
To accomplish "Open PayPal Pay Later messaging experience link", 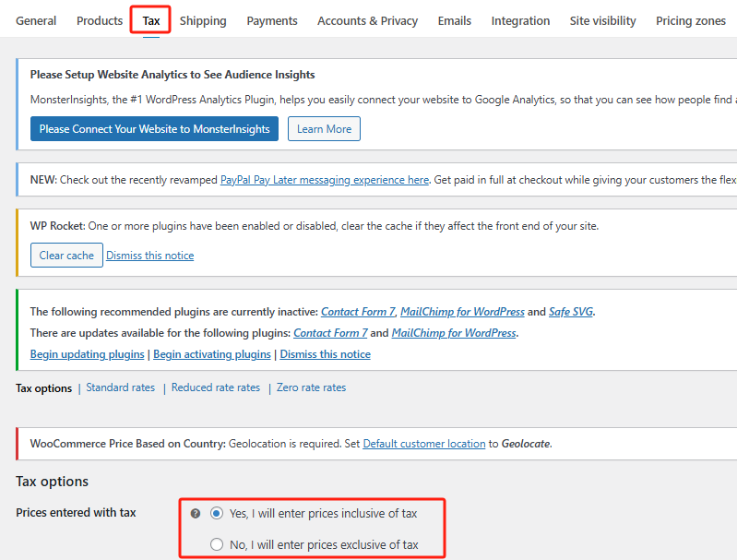I will (325, 180).
